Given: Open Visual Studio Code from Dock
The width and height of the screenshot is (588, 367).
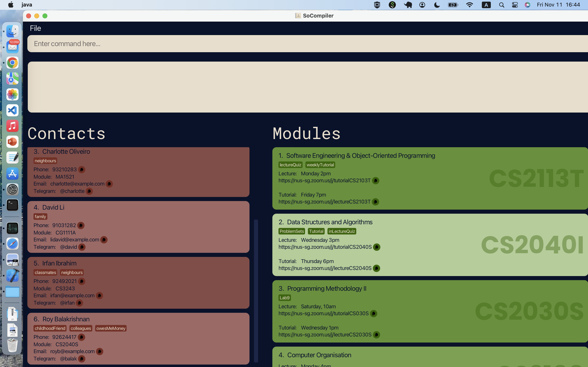Looking at the screenshot, I should [x=12, y=110].
